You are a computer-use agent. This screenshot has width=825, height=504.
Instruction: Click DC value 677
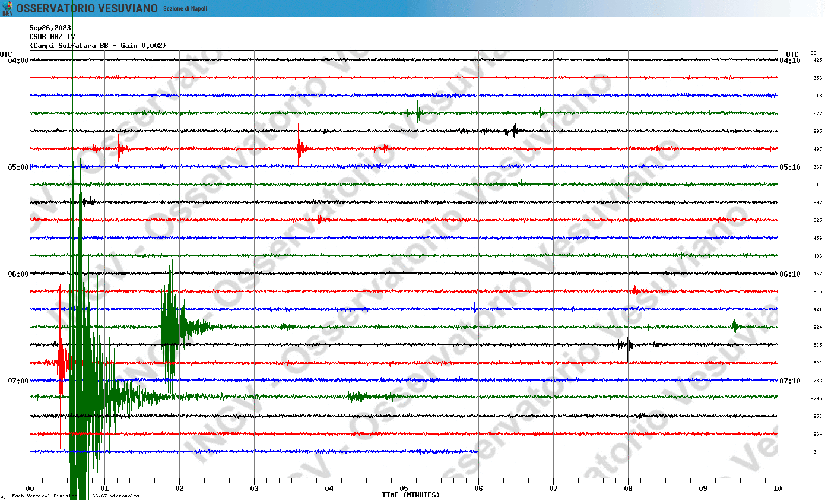pos(818,114)
